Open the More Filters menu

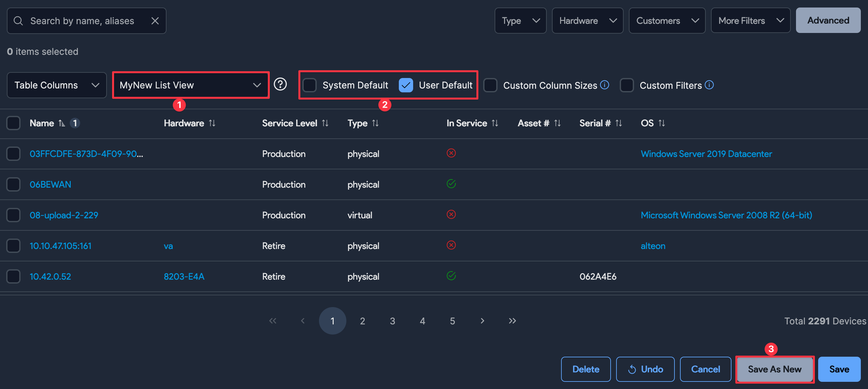point(750,20)
